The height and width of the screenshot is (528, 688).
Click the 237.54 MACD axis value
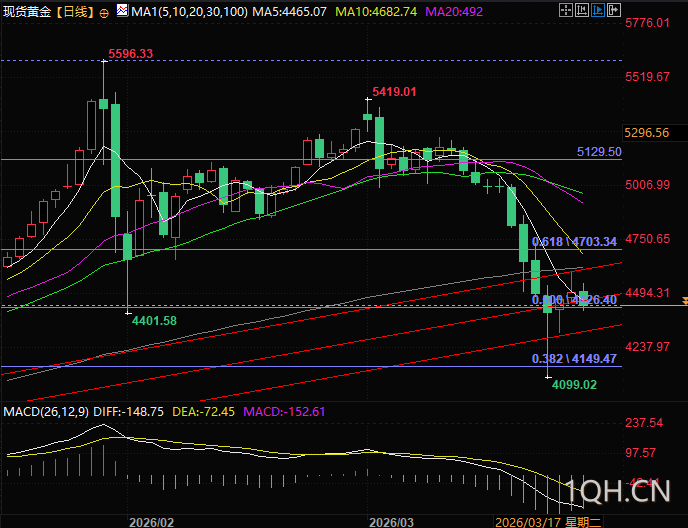[x=644, y=423]
